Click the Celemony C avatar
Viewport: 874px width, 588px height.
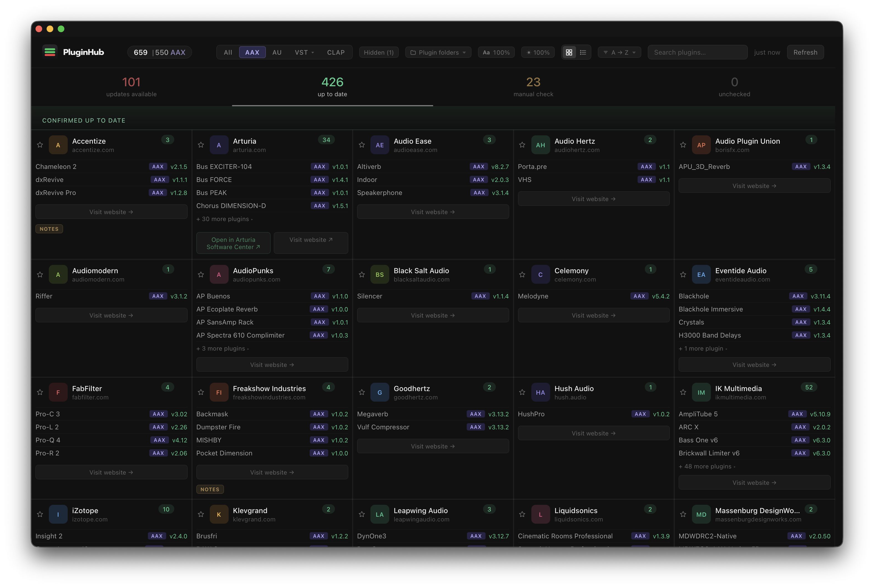click(x=540, y=275)
